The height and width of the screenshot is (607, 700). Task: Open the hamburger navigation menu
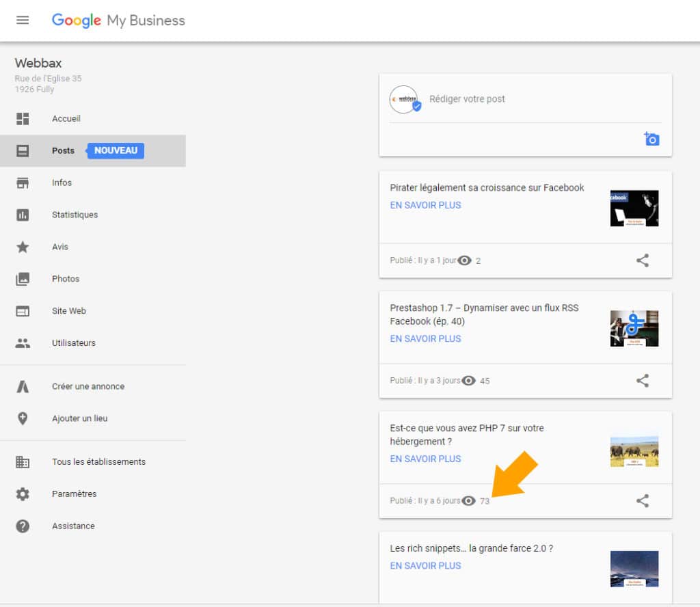click(x=23, y=20)
